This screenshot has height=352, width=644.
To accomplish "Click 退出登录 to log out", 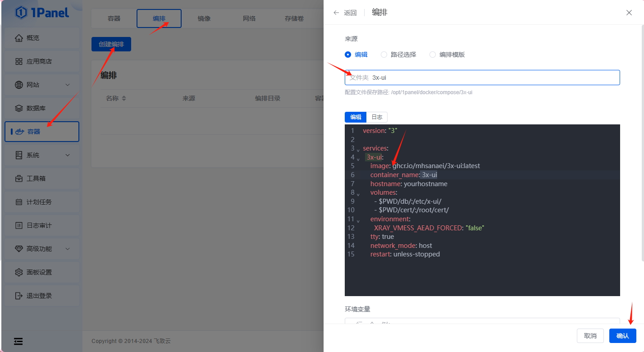I will 42,296.
